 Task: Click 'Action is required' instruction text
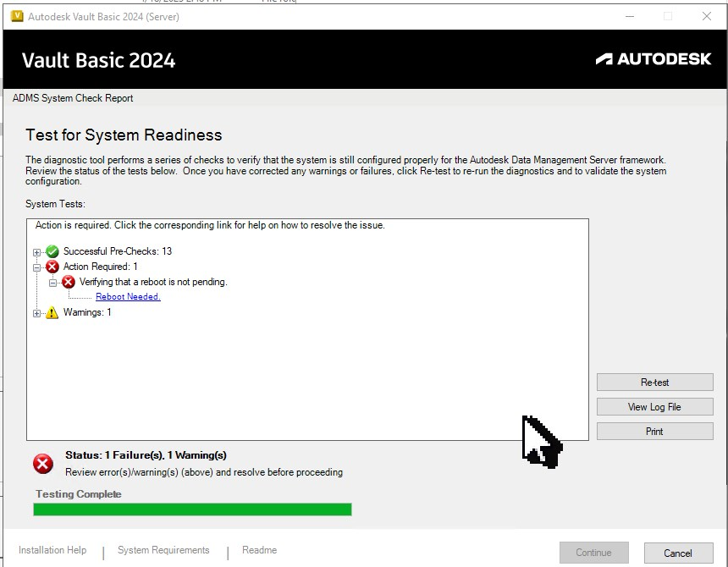[x=210, y=225]
